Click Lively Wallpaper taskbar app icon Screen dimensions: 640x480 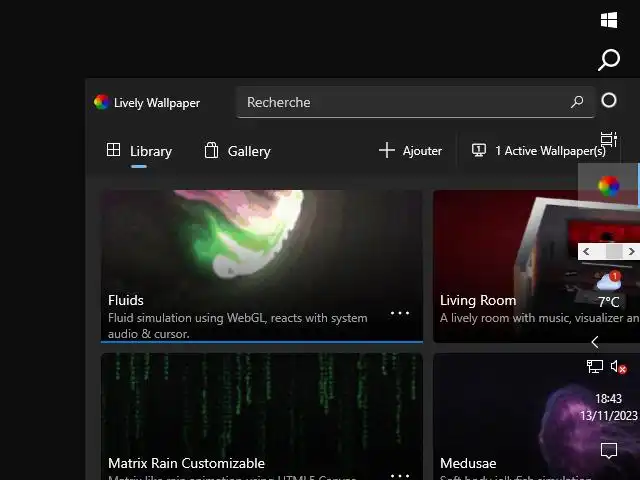[x=609, y=186]
